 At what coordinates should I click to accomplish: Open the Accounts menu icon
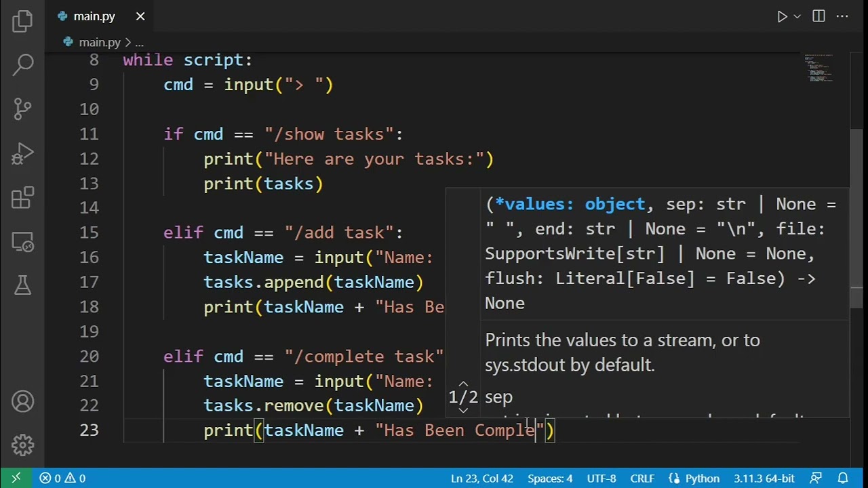[22, 401]
